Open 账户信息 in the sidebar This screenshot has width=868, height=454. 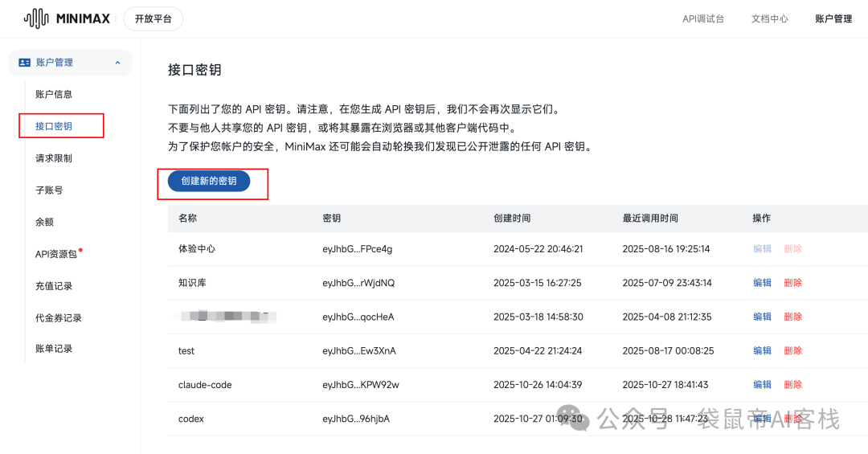click(54, 94)
